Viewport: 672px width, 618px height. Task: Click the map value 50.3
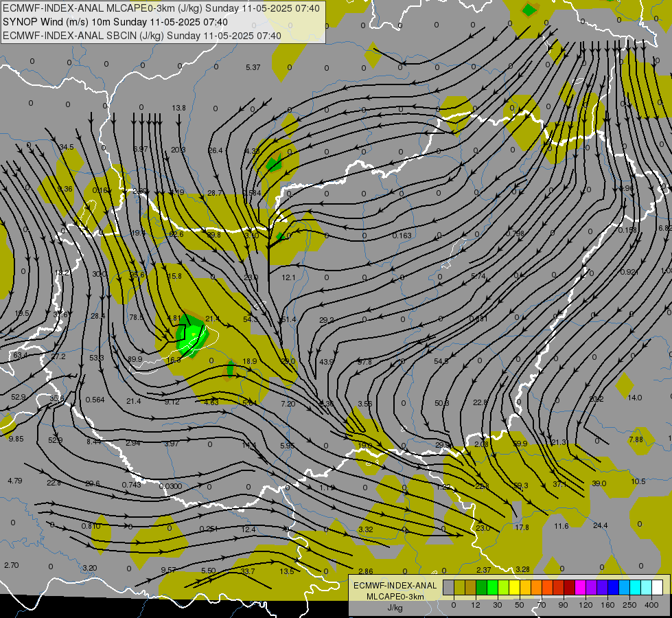tap(441, 403)
